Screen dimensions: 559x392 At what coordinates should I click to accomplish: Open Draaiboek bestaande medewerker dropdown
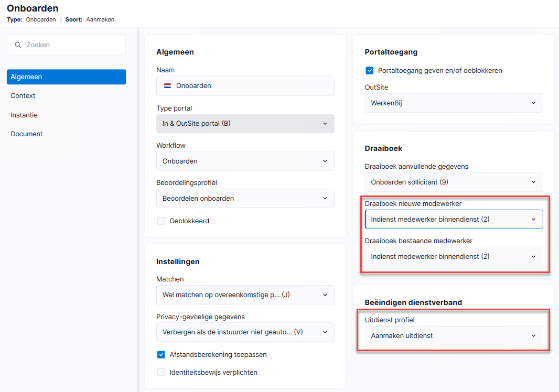tap(454, 257)
